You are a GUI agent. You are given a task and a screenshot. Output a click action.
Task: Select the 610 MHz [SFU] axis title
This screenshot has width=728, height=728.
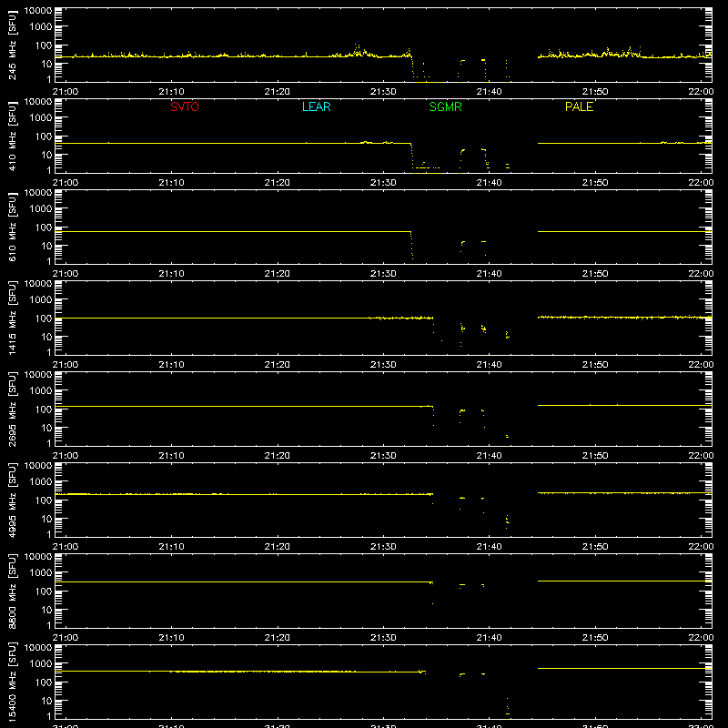tap(13, 227)
